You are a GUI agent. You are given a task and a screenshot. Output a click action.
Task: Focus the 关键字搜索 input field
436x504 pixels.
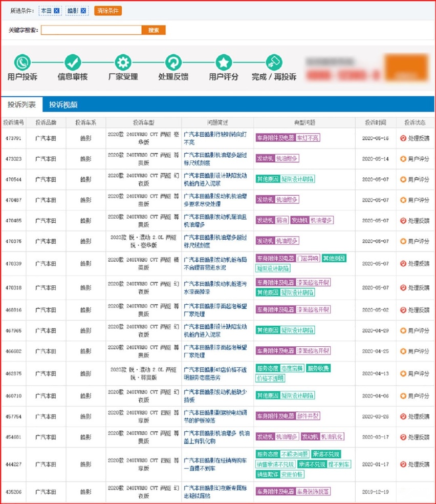tap(91, 30)
